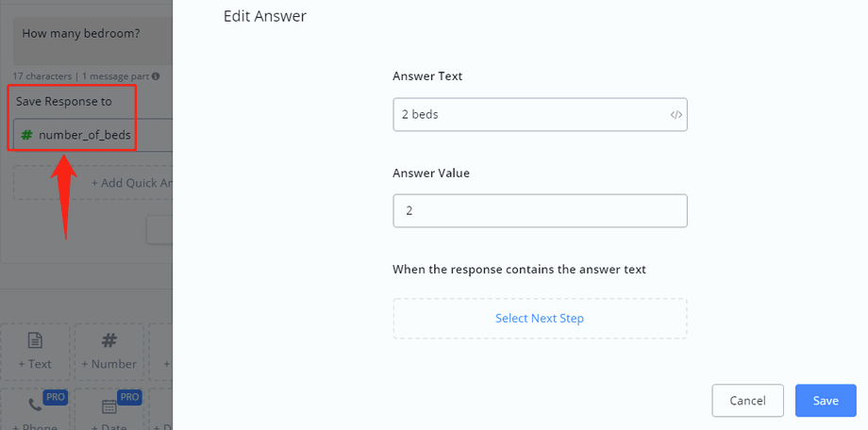This screenshot has height=430, width=868.
Task: Click into the Answer Value field
Action: (x=540, y=211)
